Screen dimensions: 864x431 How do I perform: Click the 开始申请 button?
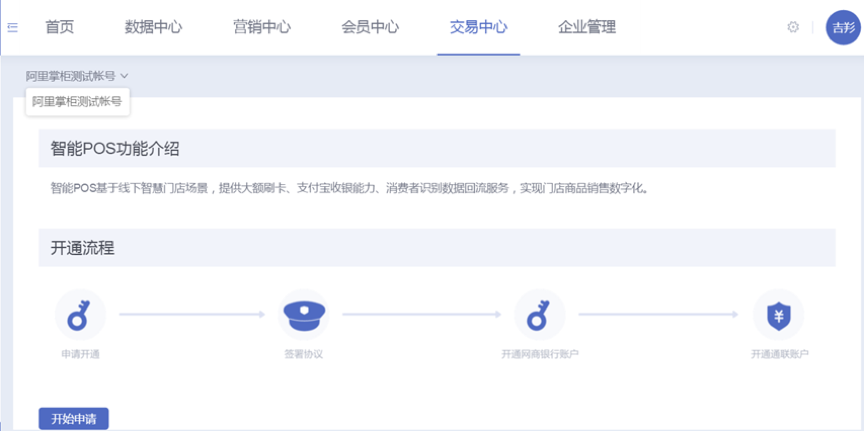(x=73, y=418)
